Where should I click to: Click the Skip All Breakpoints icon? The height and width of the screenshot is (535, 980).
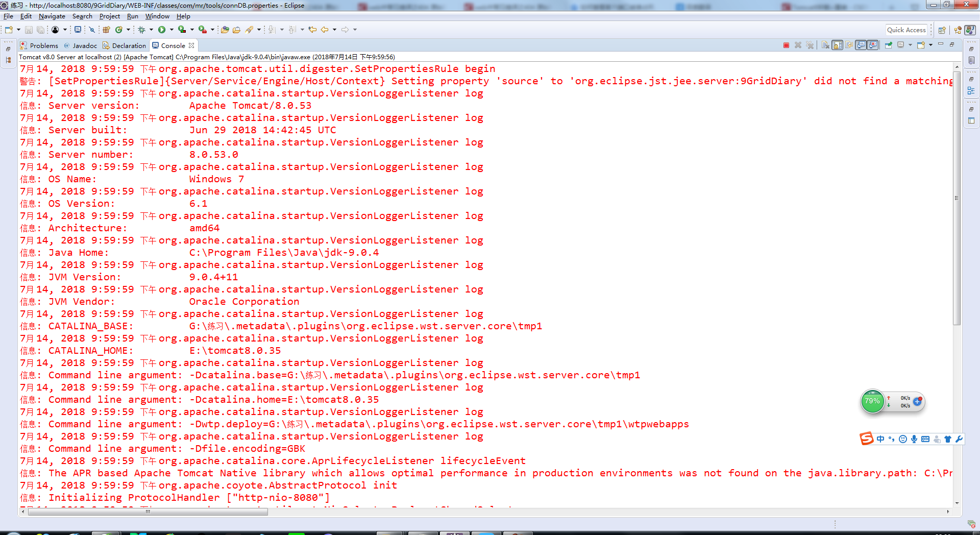(x=92, y=30)
